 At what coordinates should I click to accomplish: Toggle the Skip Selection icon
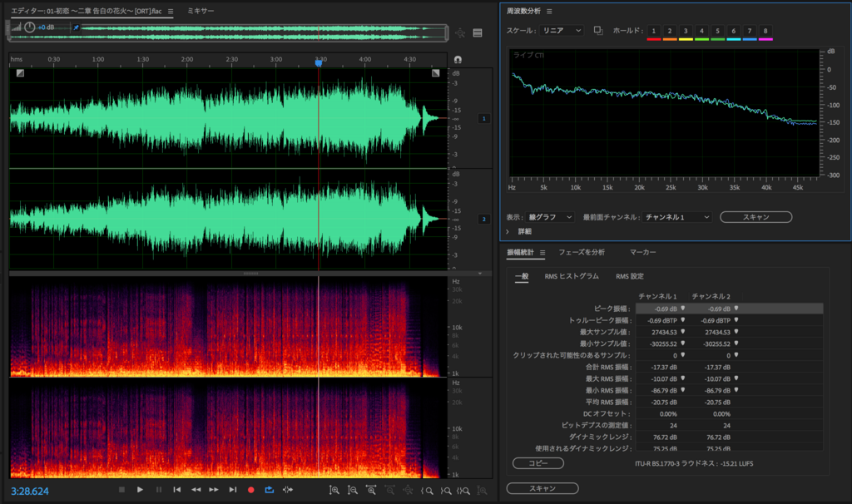click(x=288, y=490)
